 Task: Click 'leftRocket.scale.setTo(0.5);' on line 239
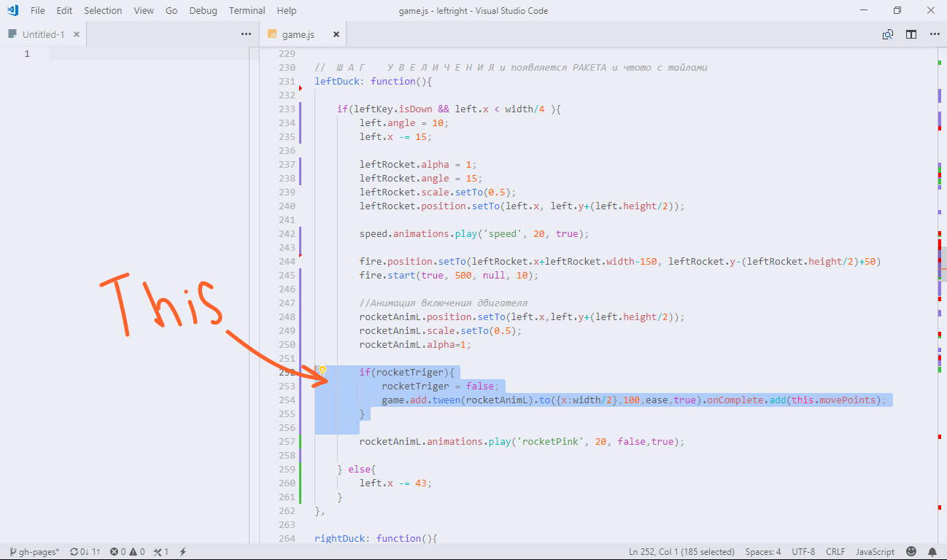(438, 192)
